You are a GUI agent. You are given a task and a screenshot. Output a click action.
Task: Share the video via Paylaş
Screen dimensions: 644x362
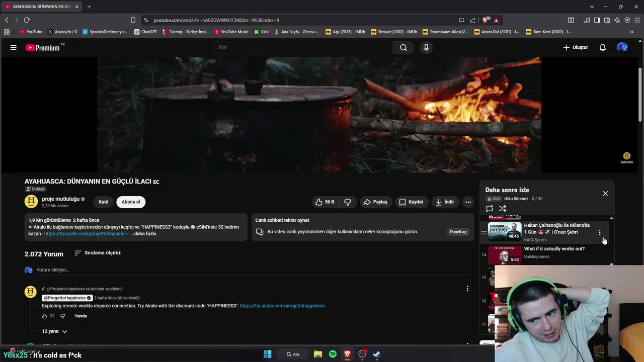[375, 202]
